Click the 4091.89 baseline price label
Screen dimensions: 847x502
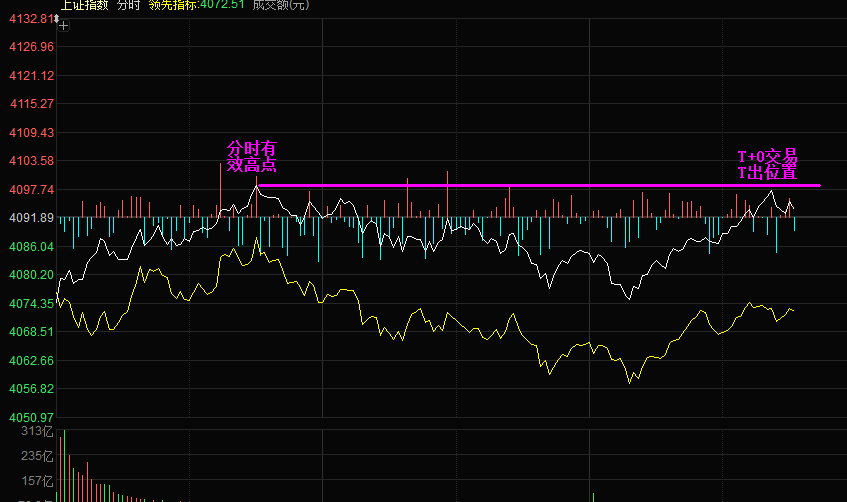[31, 218]
